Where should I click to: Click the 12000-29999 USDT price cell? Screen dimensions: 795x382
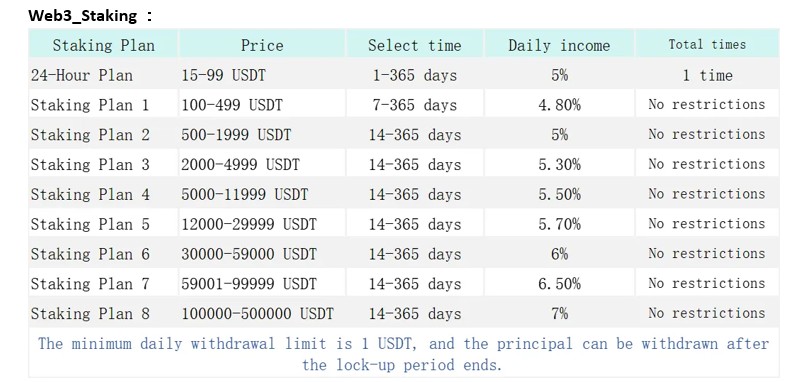coord(249,224)
